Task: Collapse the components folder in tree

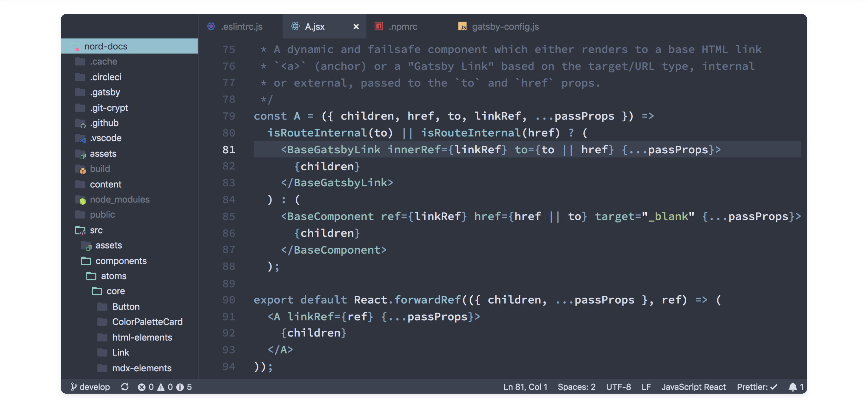Action: 121,261
